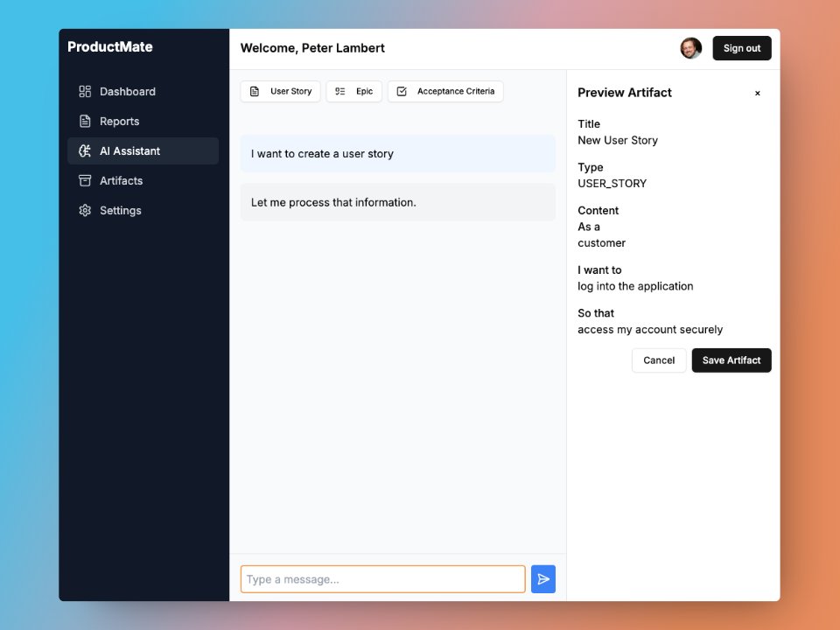Select the document icon on User Story chip
Viewport: 840px width, 630px height.
coord(255,91)
